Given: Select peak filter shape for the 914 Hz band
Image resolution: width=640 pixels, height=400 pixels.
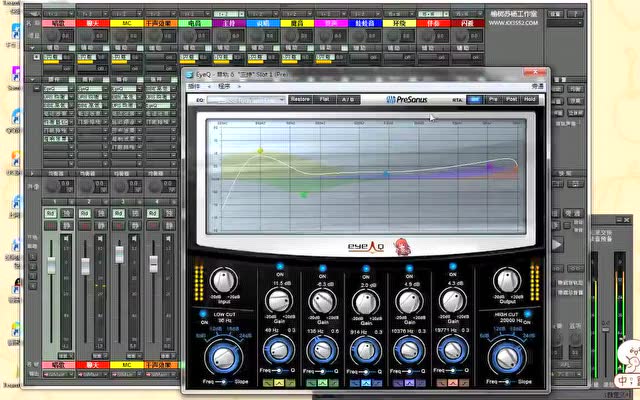Looking at the screenshot, I should pyautogui.click(x=366, y=381).
